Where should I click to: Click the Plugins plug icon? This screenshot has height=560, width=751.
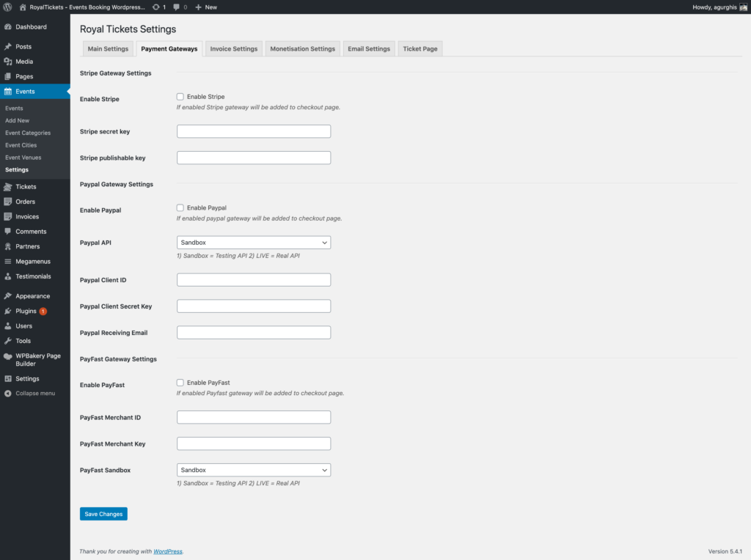pyautogui.click(x=7, y=311)
